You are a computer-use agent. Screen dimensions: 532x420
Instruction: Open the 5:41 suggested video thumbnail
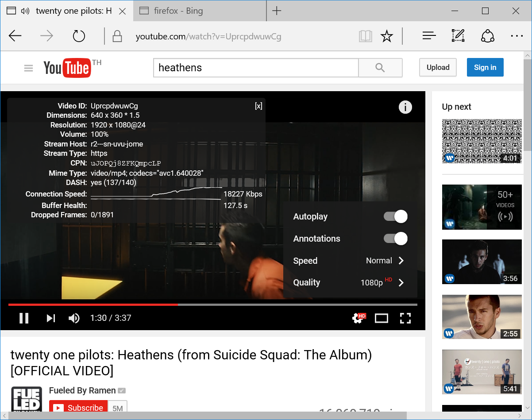tap(482, 372)
